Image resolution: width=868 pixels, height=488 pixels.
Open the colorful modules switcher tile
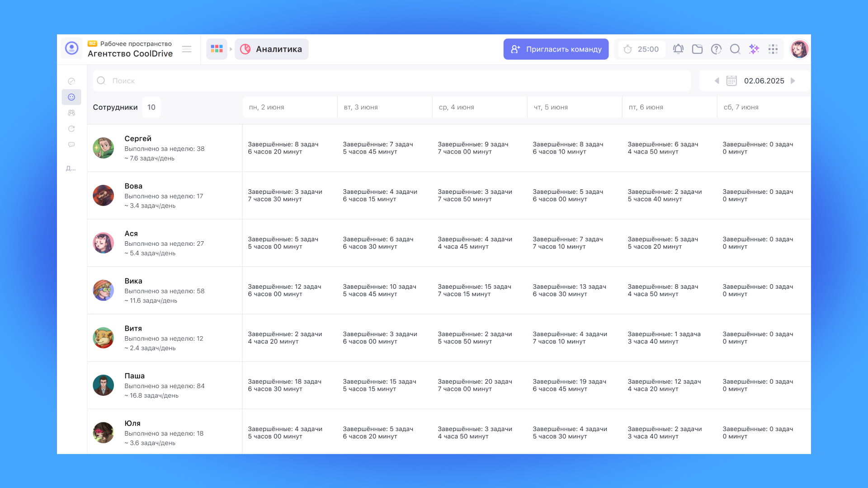coord(217,49)
